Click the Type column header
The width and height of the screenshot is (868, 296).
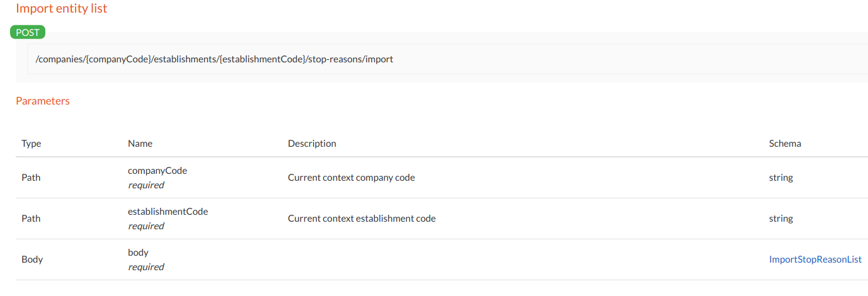31,144
